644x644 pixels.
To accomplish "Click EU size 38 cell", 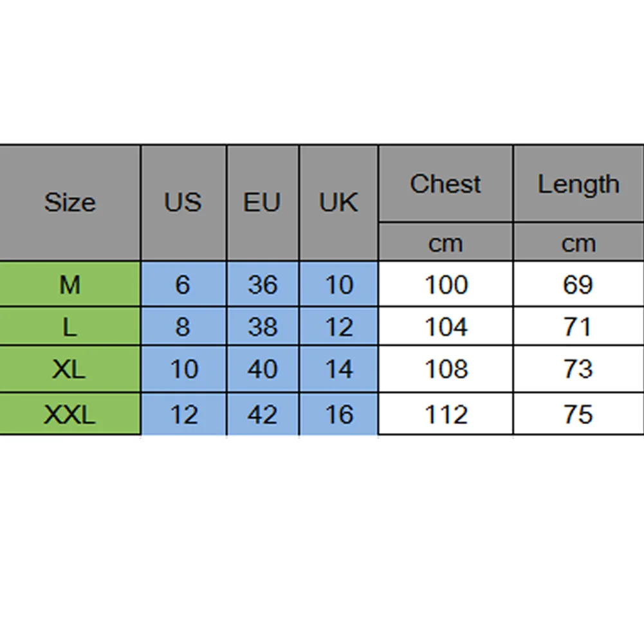I will pos(262,327).
